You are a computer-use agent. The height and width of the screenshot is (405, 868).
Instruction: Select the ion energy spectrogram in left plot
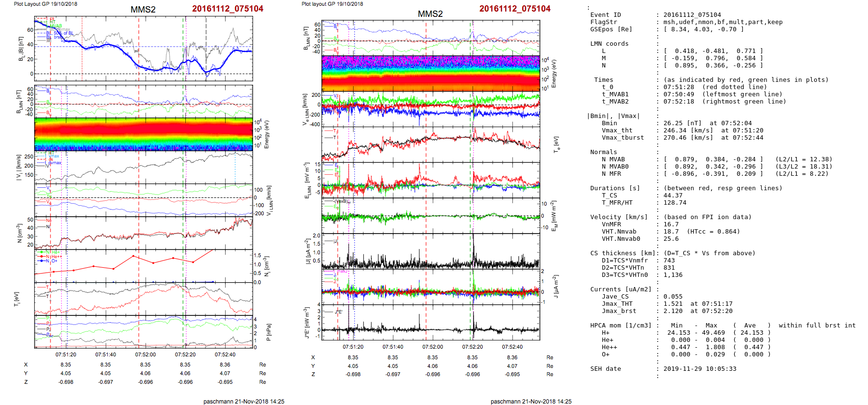tap(143, 134)
